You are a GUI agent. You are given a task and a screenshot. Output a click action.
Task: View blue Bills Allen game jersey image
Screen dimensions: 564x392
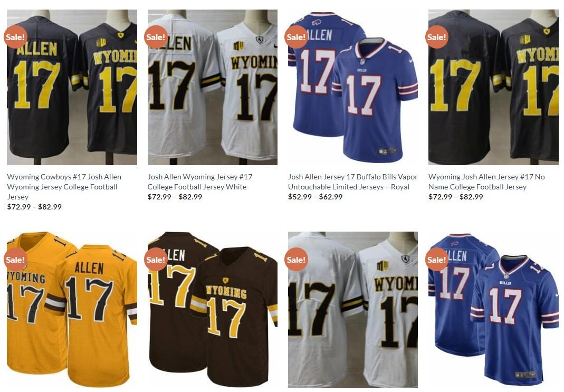493,310
